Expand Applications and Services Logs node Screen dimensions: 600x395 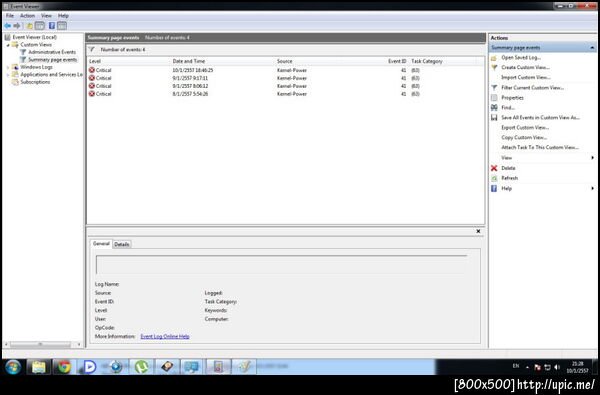click(x=8, y=75)
